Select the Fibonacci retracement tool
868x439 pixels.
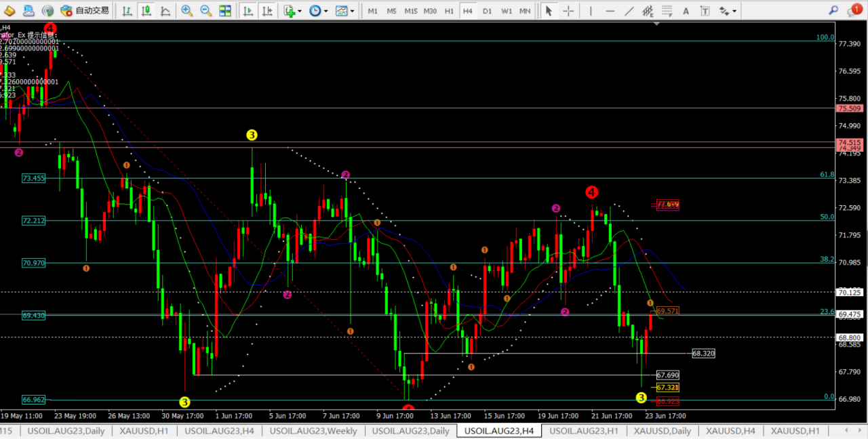pyautogui.click(x=667, y=11)
